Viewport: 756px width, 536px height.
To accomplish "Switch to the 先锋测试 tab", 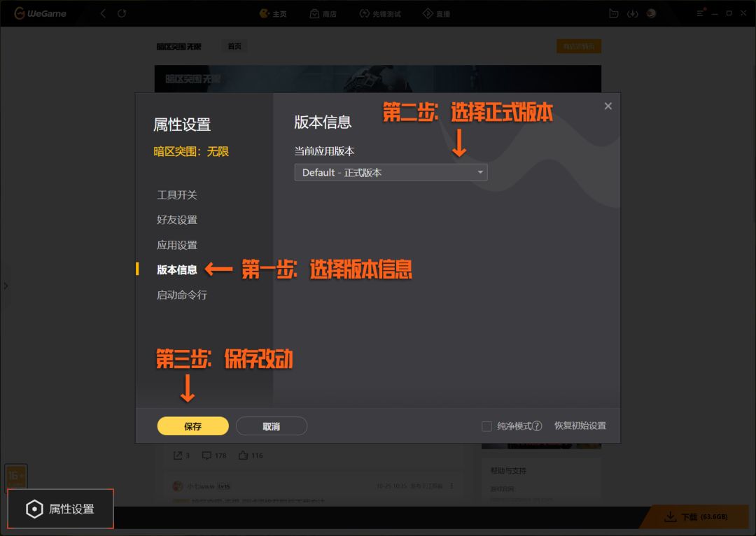I will (x=380, y=13).
